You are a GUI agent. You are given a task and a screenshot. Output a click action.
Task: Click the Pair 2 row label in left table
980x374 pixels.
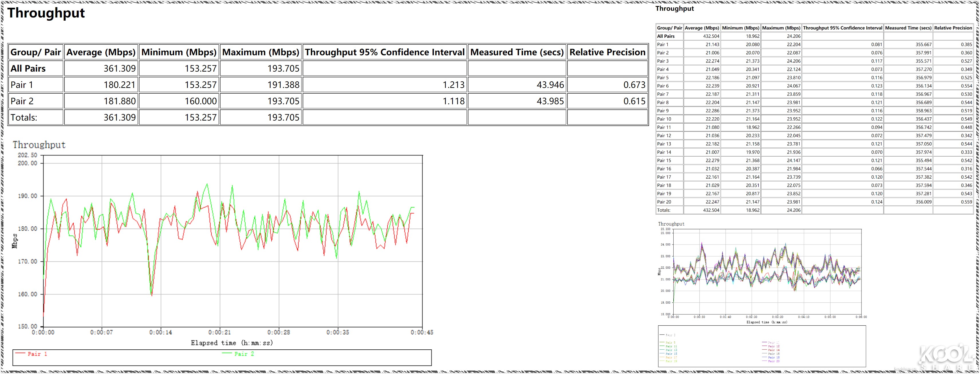click(22, 101)
